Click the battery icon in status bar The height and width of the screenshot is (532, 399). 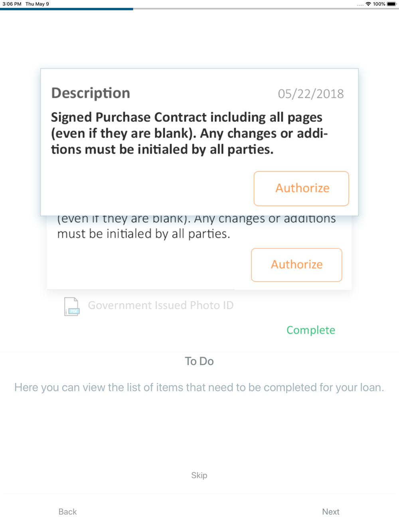click(392, 4)
